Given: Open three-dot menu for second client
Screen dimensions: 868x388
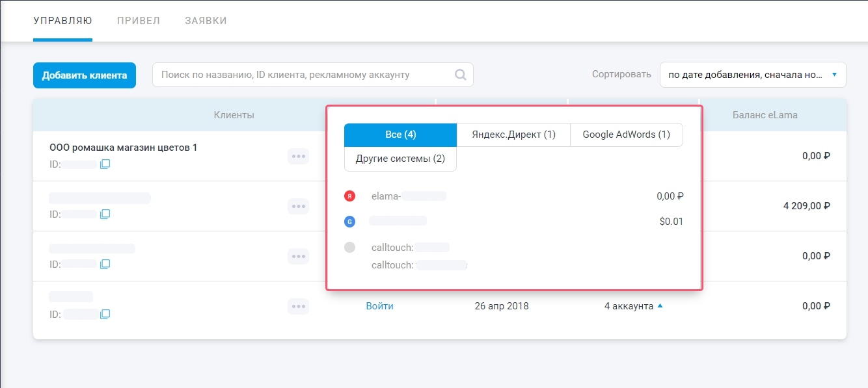Looking at the screenshot, I should point(299,206).
